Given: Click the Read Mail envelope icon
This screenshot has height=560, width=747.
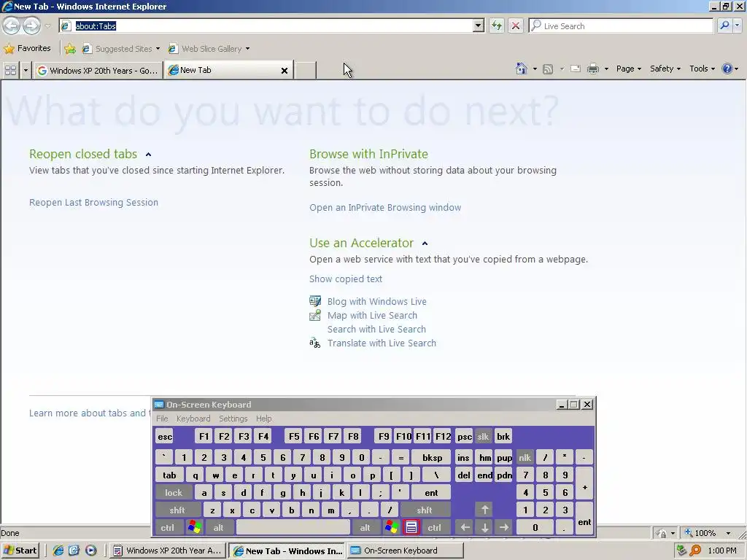Looking at the screenshot, I should coord(576,69).
